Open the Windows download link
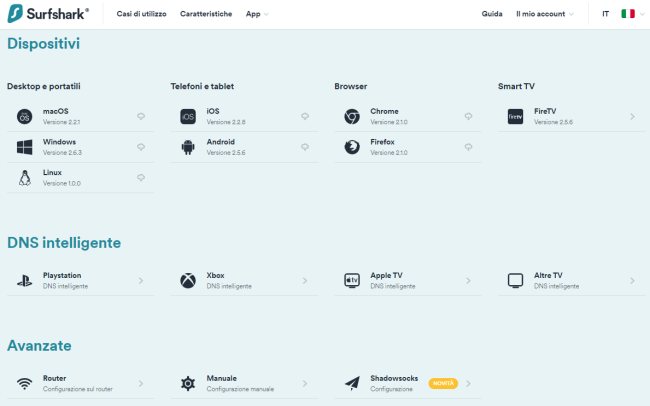650x406 pixels. [x=80, y=147]
